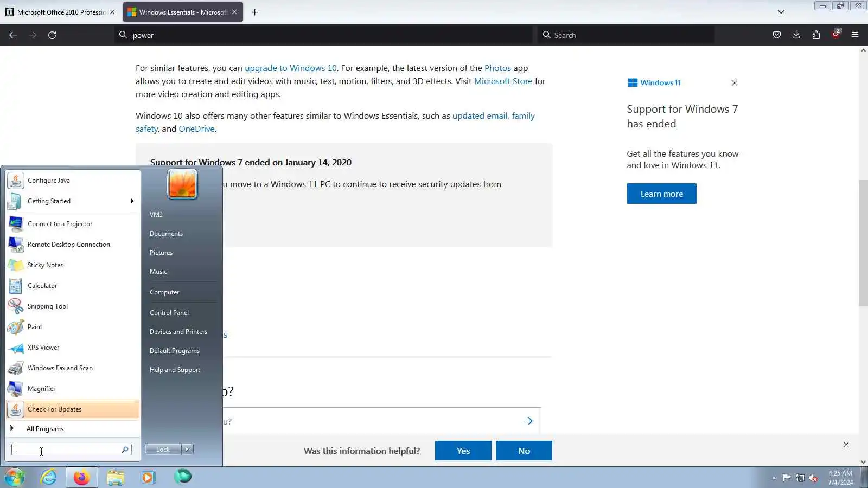Open Music library from Start menu
This screenshot has height=488, width=868.
pyautogui.click(x=158, y=272)
